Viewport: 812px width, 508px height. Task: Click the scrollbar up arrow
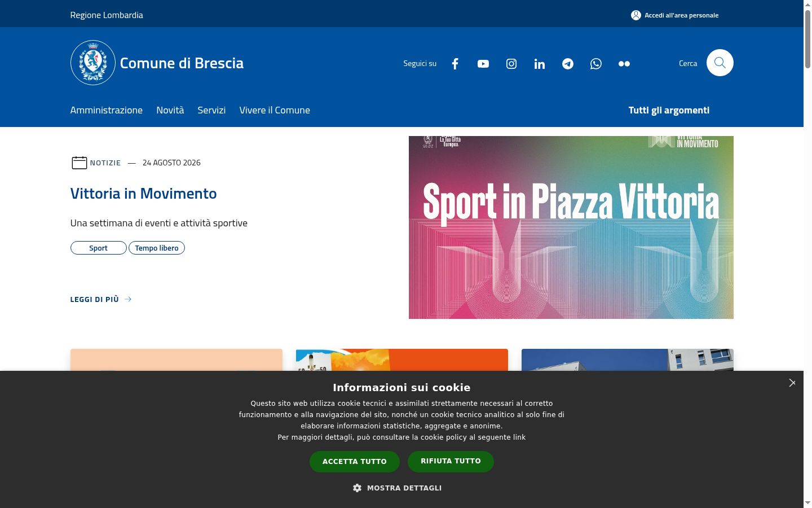pos(807,4)
